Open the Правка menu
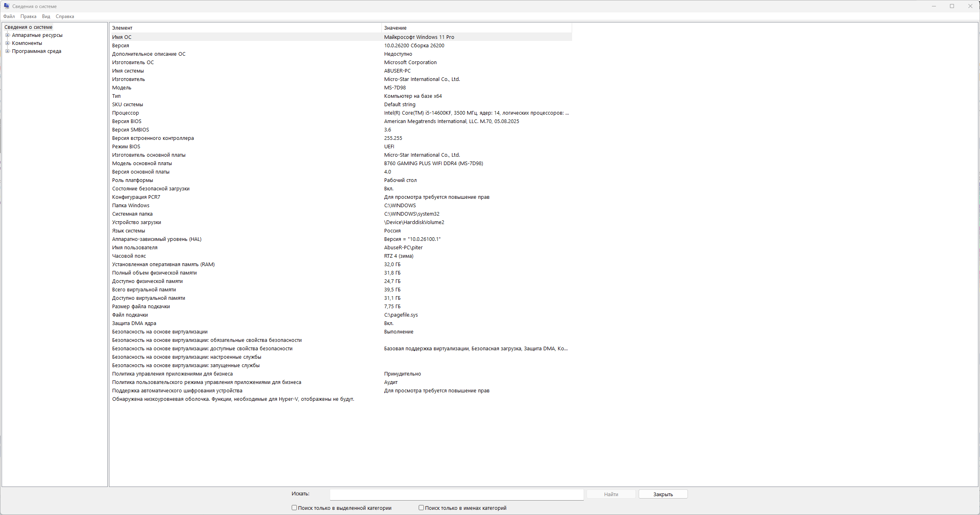980x515 pixels. [x=28, y=16]
